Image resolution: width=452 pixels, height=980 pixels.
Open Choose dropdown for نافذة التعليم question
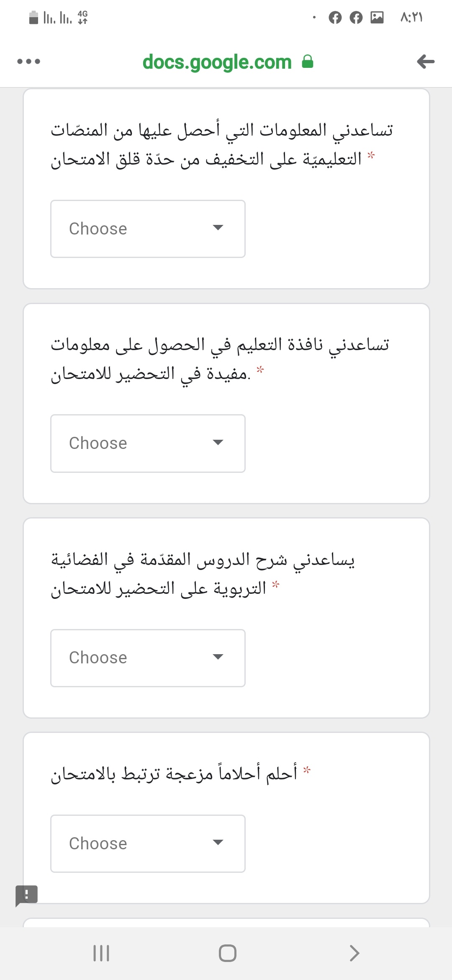(148, 444)
